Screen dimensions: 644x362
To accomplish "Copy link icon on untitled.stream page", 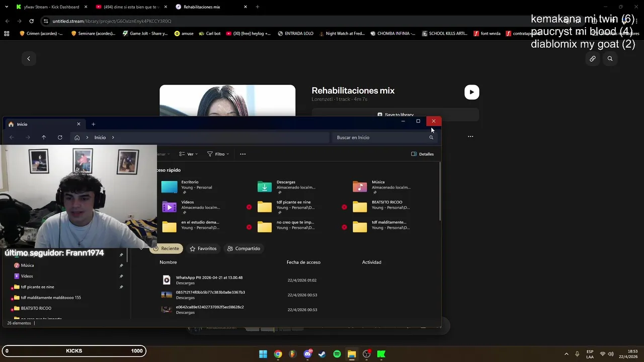I will coord(593,59).
